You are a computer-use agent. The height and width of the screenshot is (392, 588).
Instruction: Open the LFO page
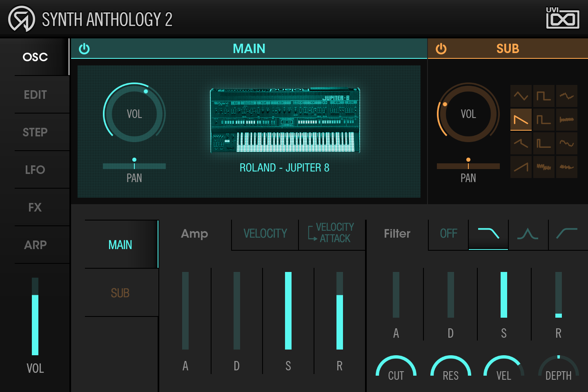(x=35, y=170)
